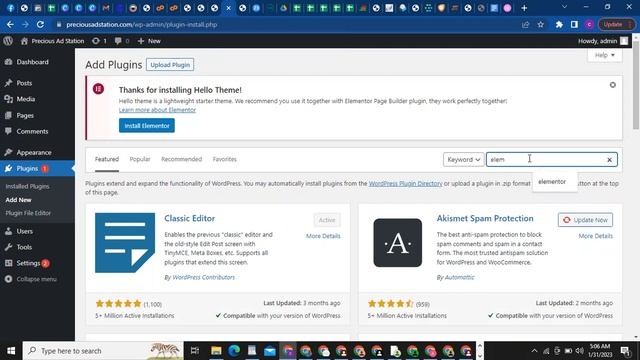The height and width of the screenshot is (360, 640).
Task: Open the Windows Start menu
Action: click(x=11, y=351)
